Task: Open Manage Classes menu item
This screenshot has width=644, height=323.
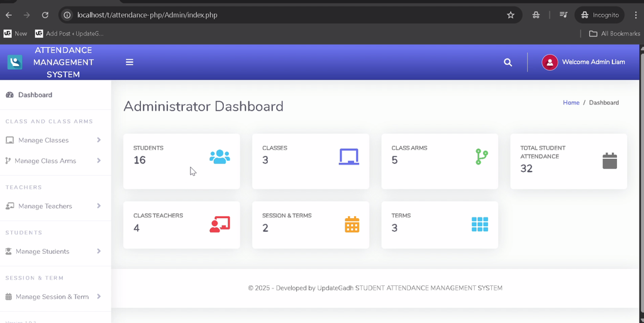Action: pos(55,140)
